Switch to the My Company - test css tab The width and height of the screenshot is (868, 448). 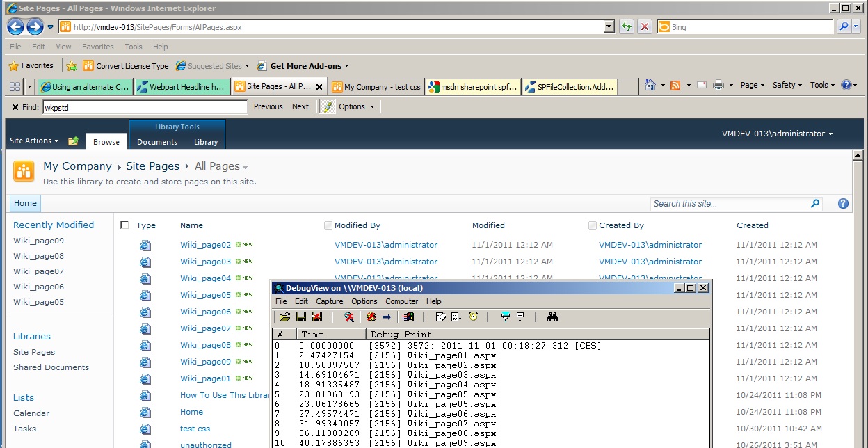click(376, 87)
